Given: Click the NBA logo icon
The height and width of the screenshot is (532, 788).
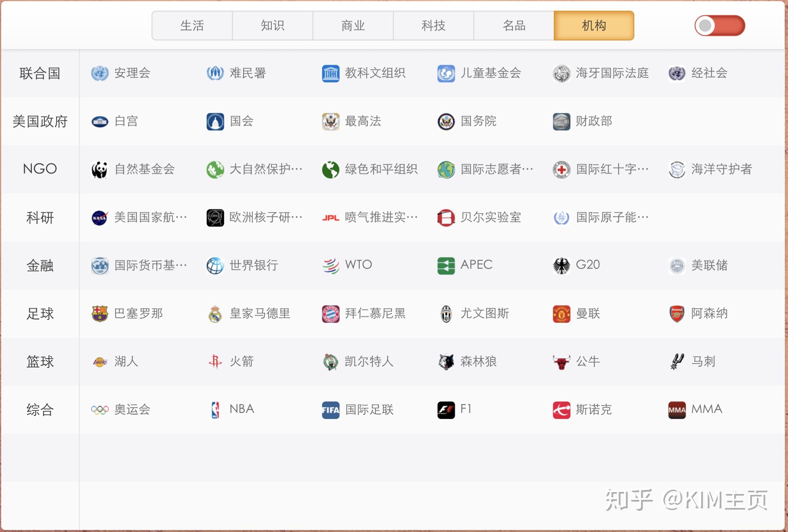Looking at the screenshot, I should pos(215,410).
